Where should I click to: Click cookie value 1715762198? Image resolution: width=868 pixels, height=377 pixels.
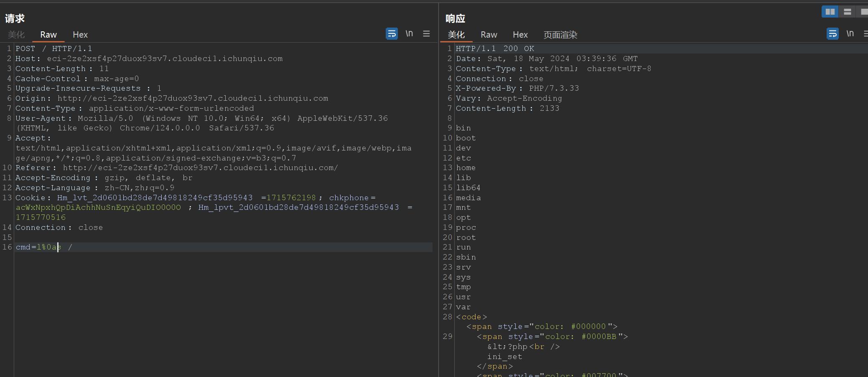point(291,198)
